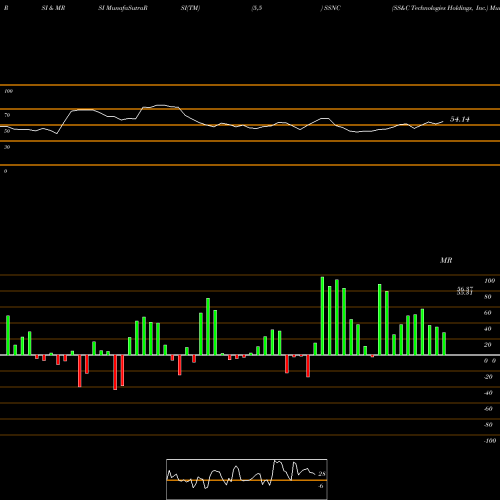This screenshot has height=500, width=500.
Task: Click the '0 0' zero-line label on MR axis
Action: 490,361
